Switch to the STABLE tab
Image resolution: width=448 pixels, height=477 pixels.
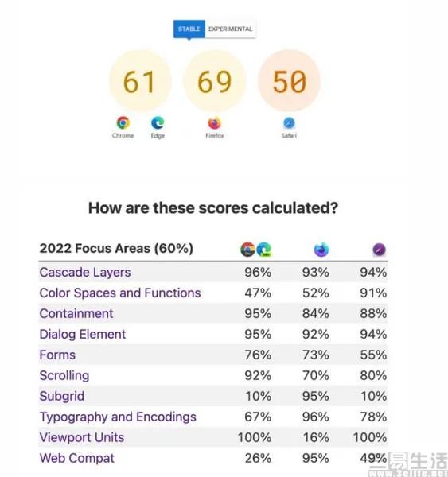[189, 29]
